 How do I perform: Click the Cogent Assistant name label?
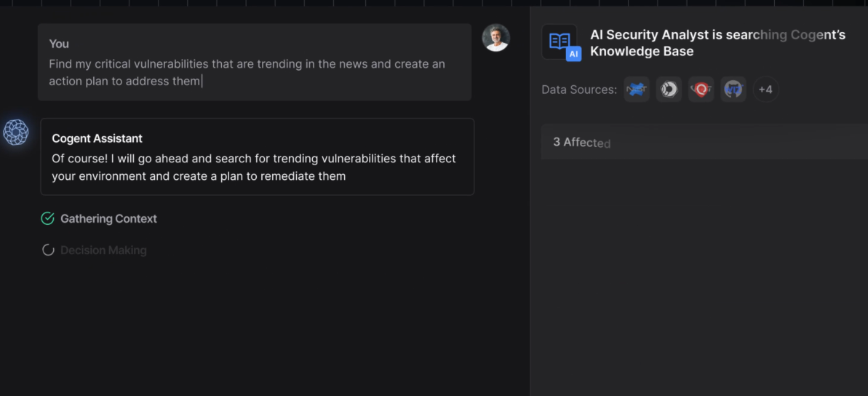(x=97, y=138)
